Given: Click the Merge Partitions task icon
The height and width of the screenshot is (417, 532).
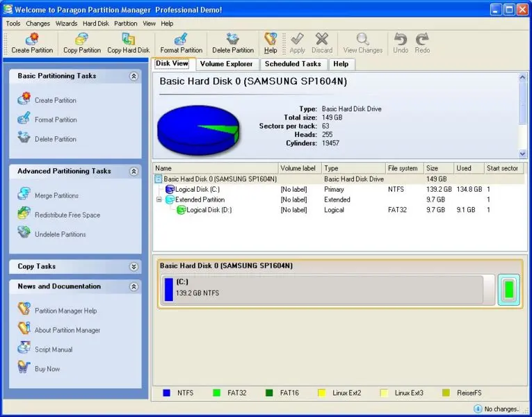Looking at the screenshot, I should pos(24,194).
